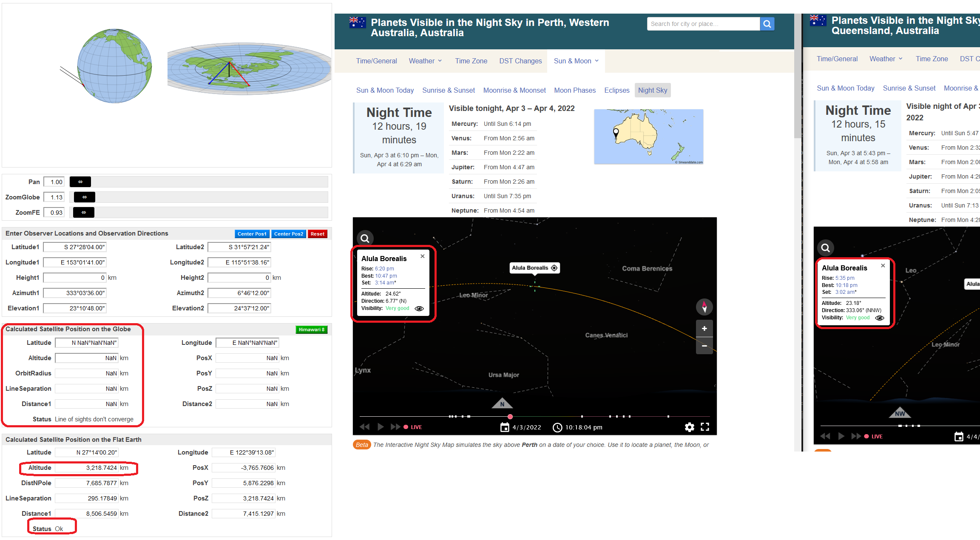Click timeline position marker on Perth sky map

click(510, 417)
